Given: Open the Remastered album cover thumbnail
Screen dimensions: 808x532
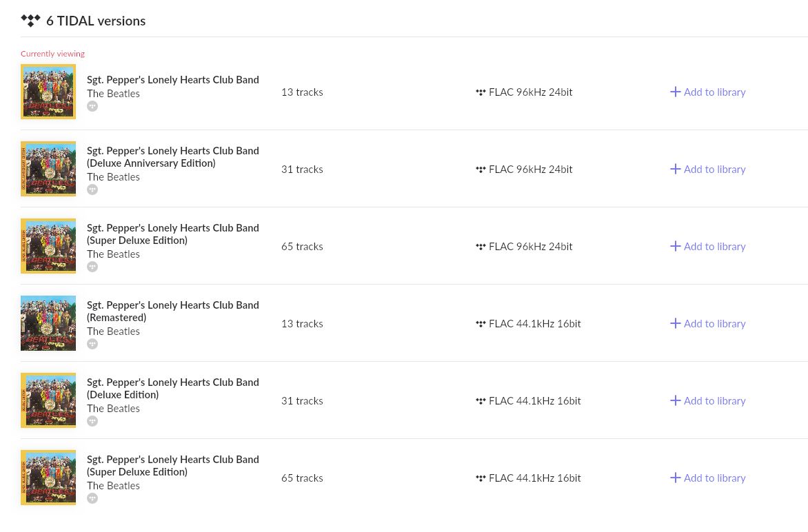Looking at the screenshot, I should click(48, 323).
